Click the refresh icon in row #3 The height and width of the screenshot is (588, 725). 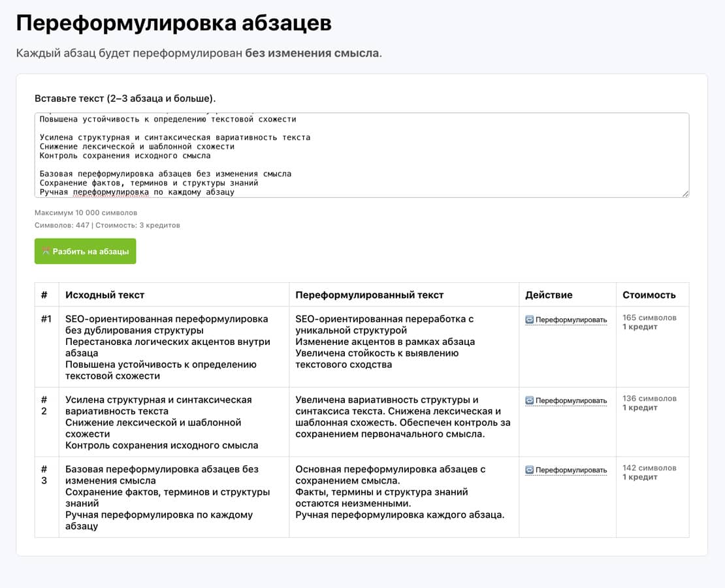[x=530, y=470]
